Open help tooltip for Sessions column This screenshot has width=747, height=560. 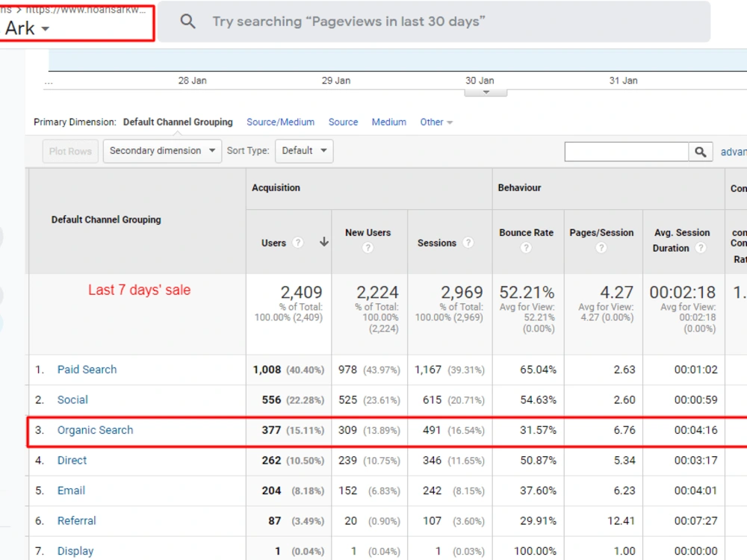[x=468, y=243]
